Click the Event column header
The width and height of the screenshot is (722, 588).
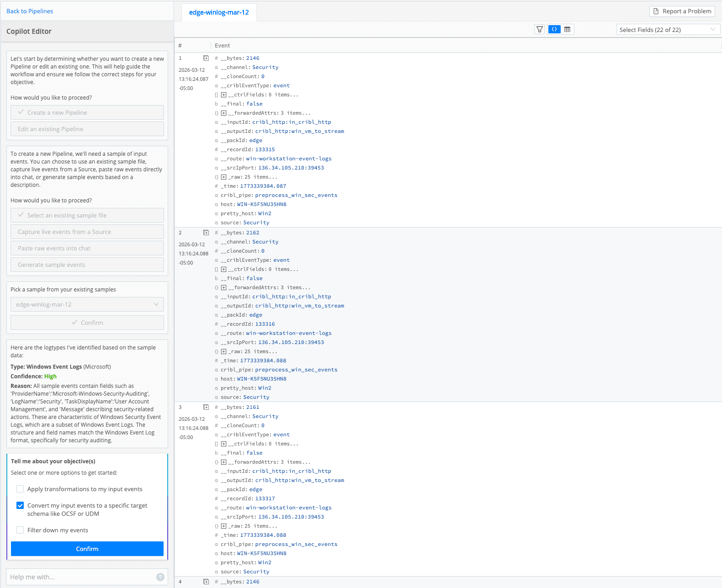pyautogui.click(x=223, y=46)
